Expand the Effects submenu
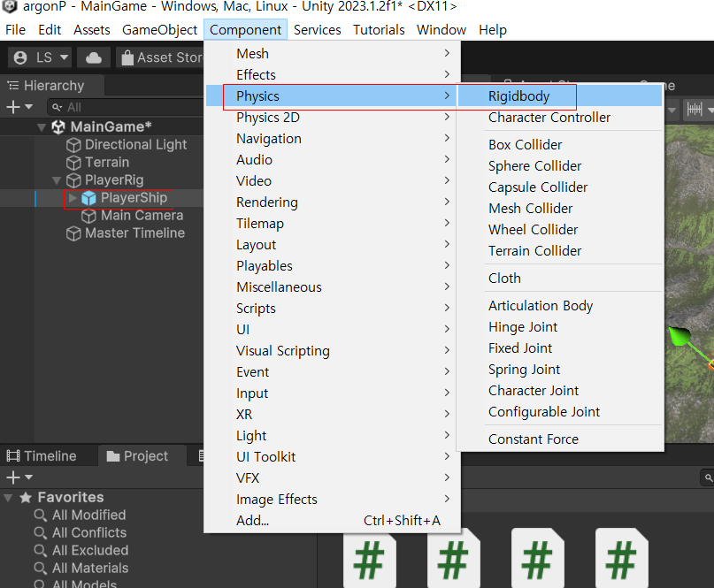The image size is (714, 588). point(333,74)
